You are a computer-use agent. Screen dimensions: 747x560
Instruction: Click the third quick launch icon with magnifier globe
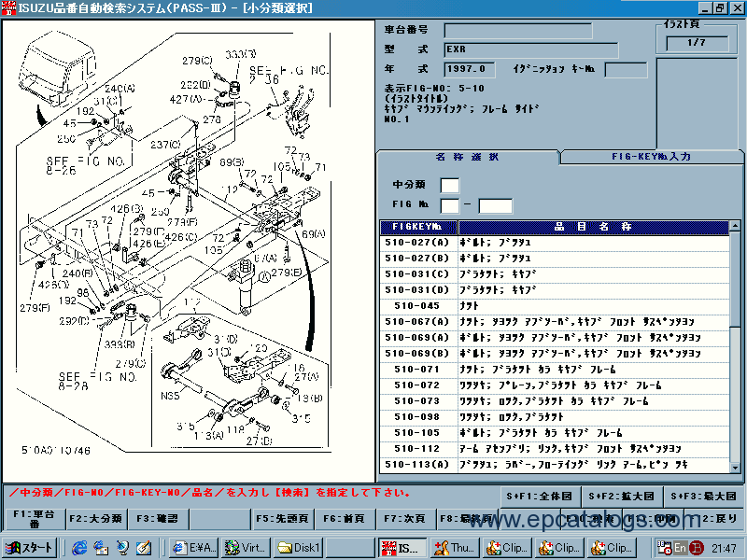(122, 548)
